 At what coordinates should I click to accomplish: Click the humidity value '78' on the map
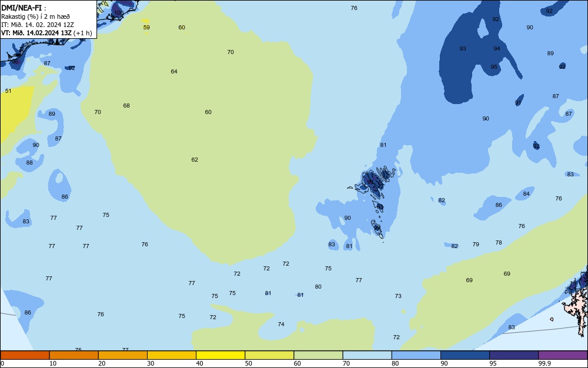click(499, 243)
